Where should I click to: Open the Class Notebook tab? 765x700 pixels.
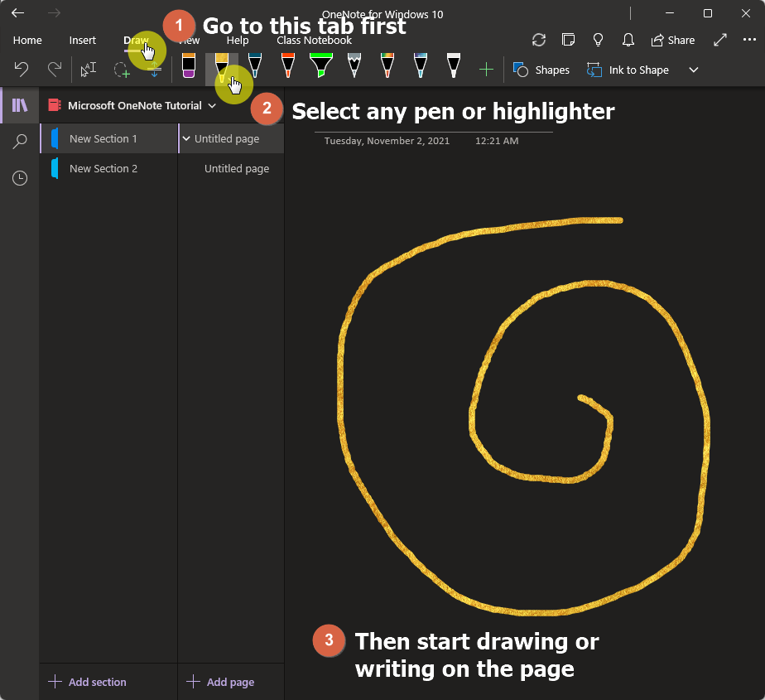(315, 40)
